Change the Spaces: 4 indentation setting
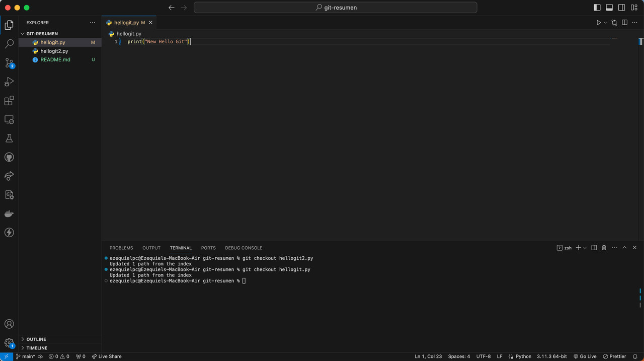The width and height of the screenshot is (644, 361). click(x=459, y=356)
